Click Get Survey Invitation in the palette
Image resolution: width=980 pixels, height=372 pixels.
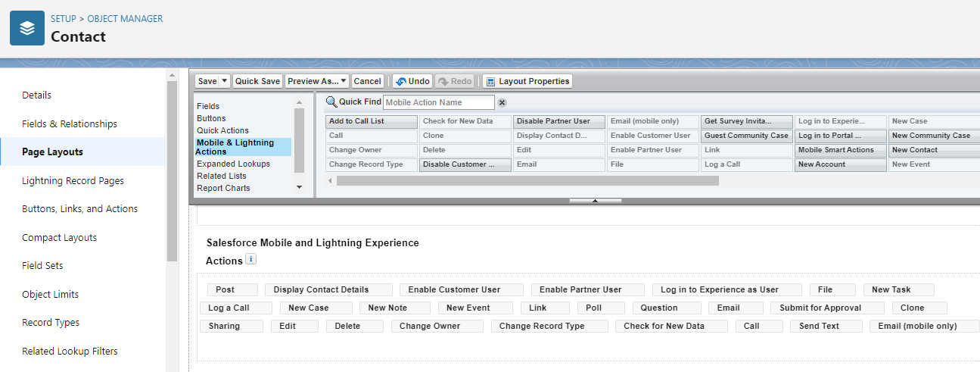click(747, 121)
